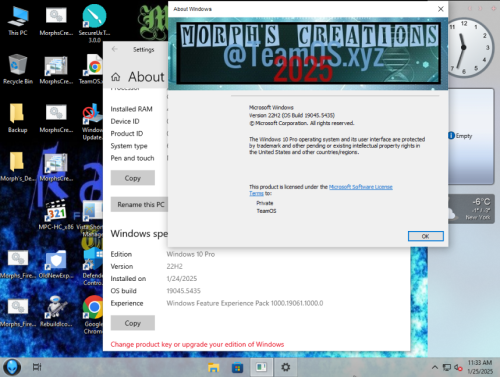Select the 19045.5435 OS build value in Settings
The width and height of the screenshot is (500, 377).
click(x=184, y=291)
